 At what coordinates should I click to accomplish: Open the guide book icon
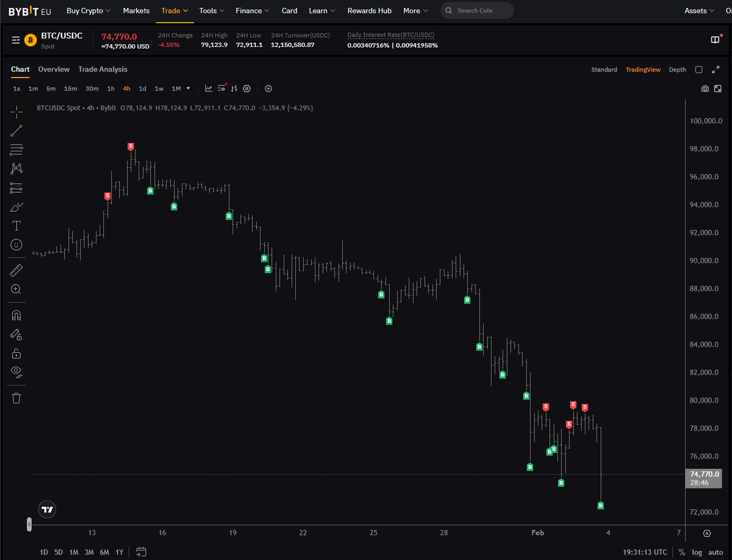coord(716,40)
